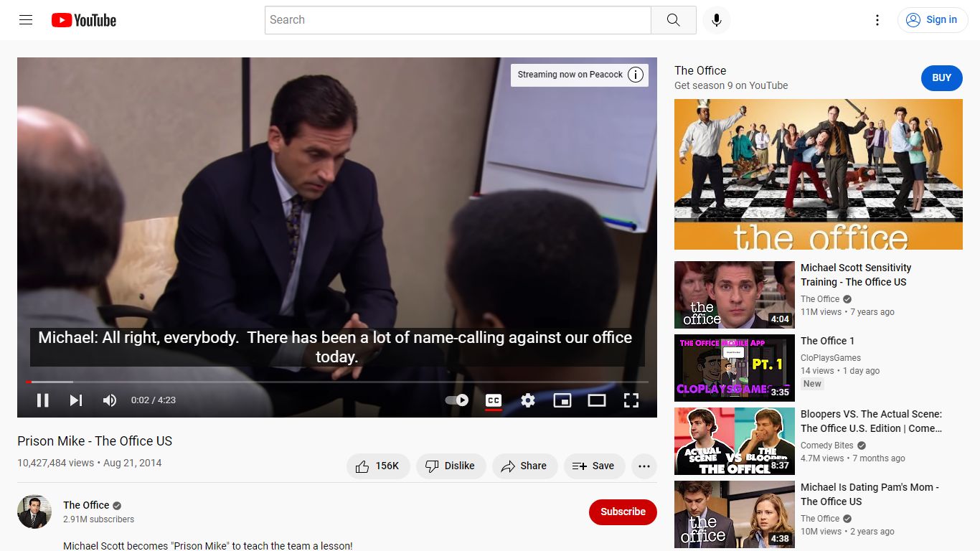
Task: Play Michael Scott Sensitivity Training thumbnail
Action: (x=735, y=295)
